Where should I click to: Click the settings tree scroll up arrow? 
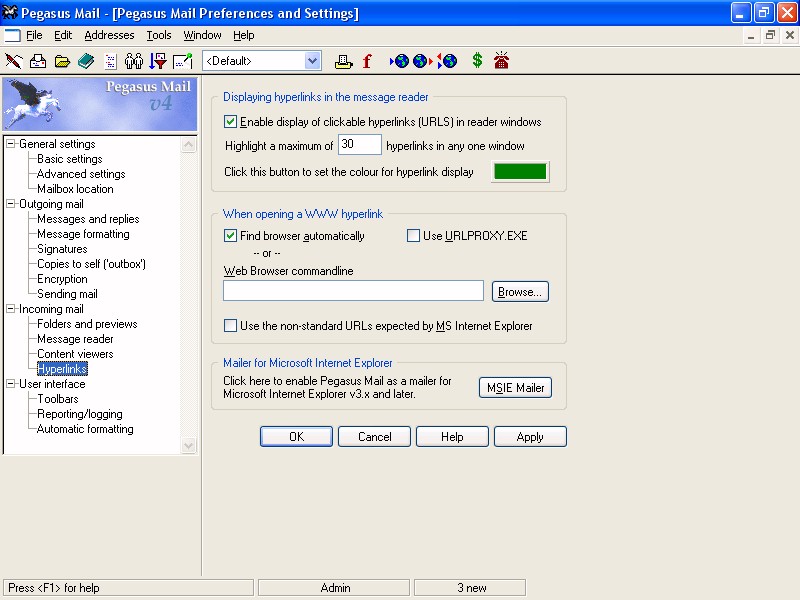pos(189,145)
